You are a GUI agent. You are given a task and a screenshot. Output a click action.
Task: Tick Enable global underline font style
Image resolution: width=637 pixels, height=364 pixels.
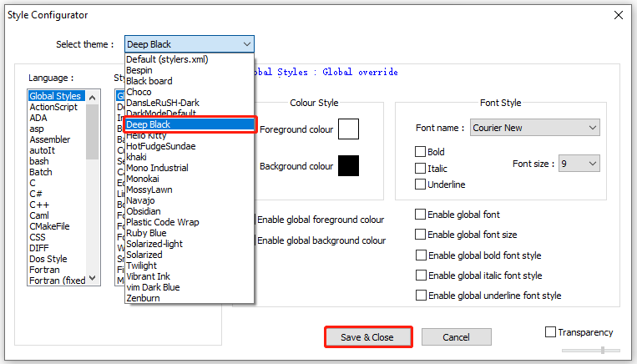click(x=421, y=295)
